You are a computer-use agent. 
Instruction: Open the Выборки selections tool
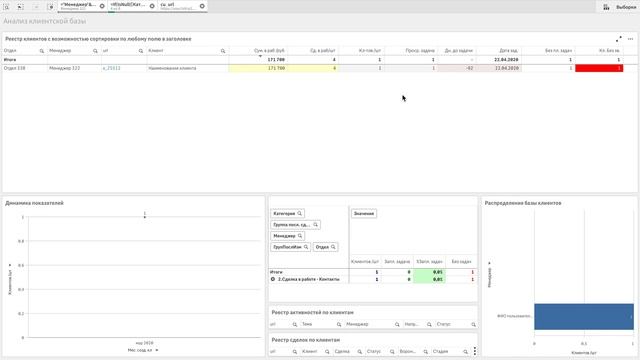coord(620,7)
